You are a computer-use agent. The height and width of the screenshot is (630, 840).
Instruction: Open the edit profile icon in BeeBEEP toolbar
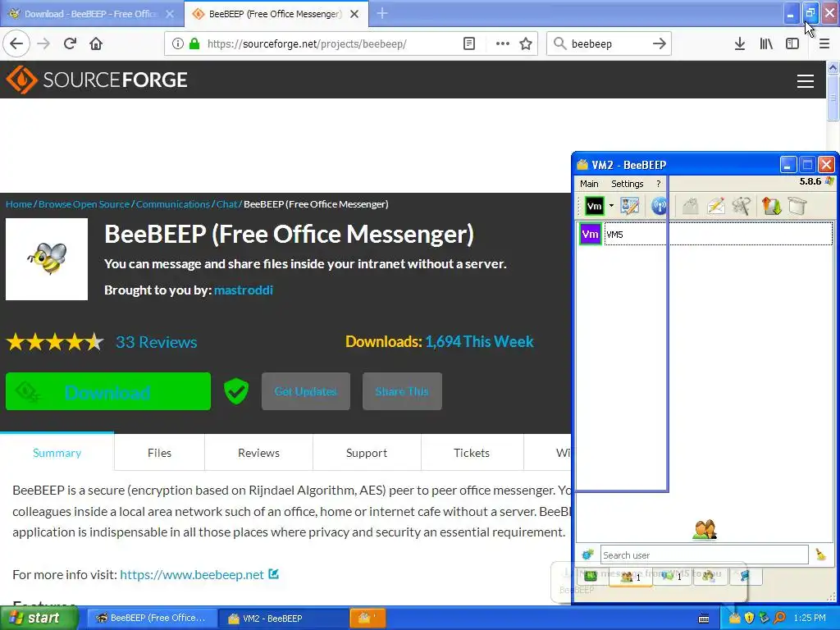coord(629,206)
